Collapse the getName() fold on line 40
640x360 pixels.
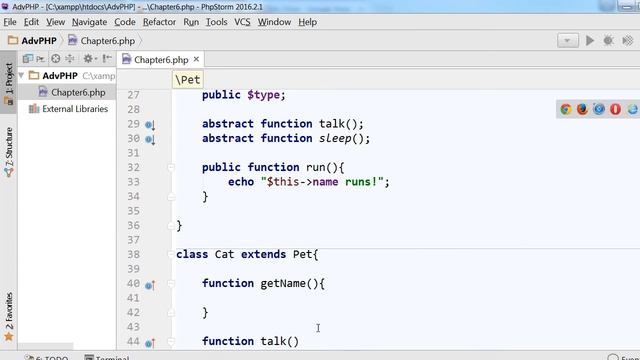(x=171, y=284)
